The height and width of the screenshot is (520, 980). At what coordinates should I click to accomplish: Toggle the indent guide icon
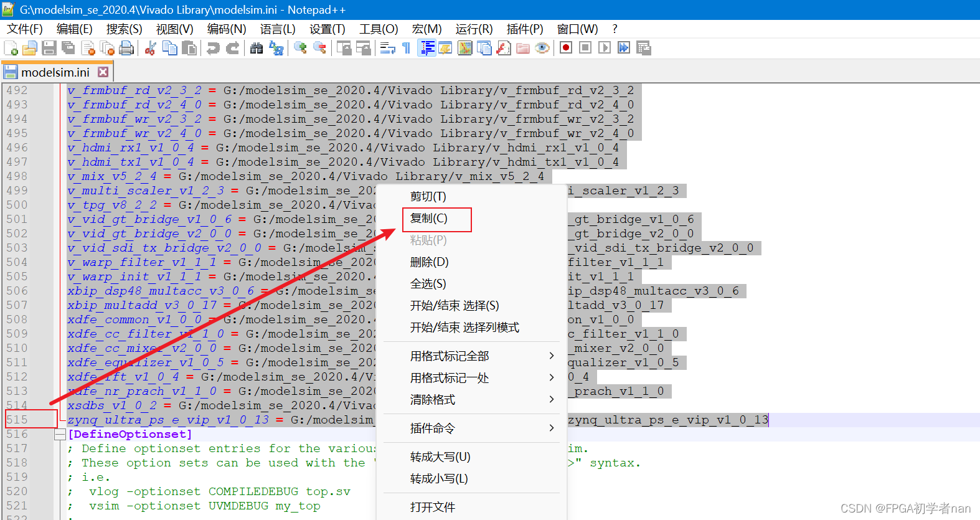[x=426, y=48]
